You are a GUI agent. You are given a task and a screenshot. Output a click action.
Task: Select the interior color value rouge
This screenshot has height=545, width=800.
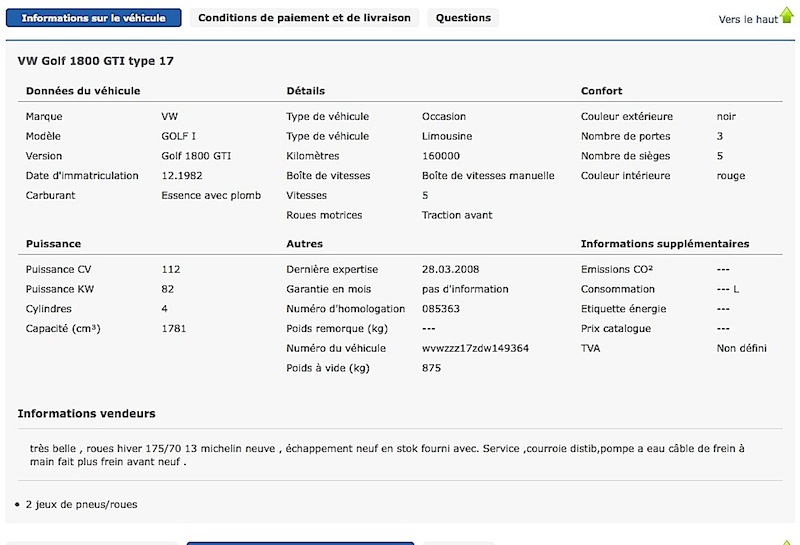point(731,176)
